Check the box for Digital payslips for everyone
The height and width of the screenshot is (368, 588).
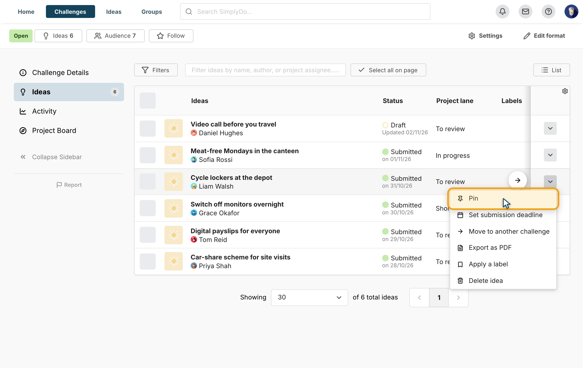[x=147, y=235]
